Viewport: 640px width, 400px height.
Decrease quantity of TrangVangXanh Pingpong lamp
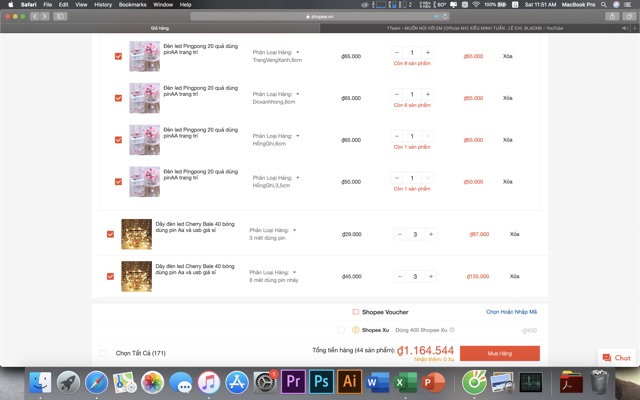(397, 52)
